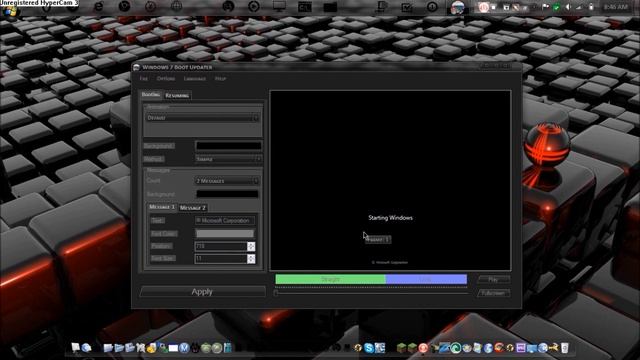Screen dimensions: 640x360
Task: Click the green segment of the animation bar
Action: coord(331,279)
